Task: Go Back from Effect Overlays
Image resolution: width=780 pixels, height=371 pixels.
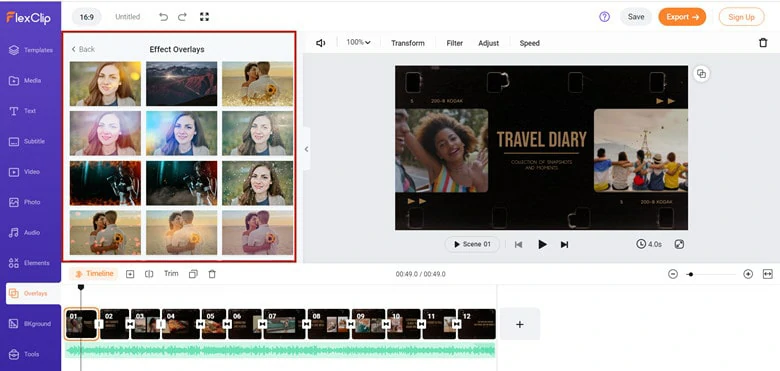Action: [83, 49]
